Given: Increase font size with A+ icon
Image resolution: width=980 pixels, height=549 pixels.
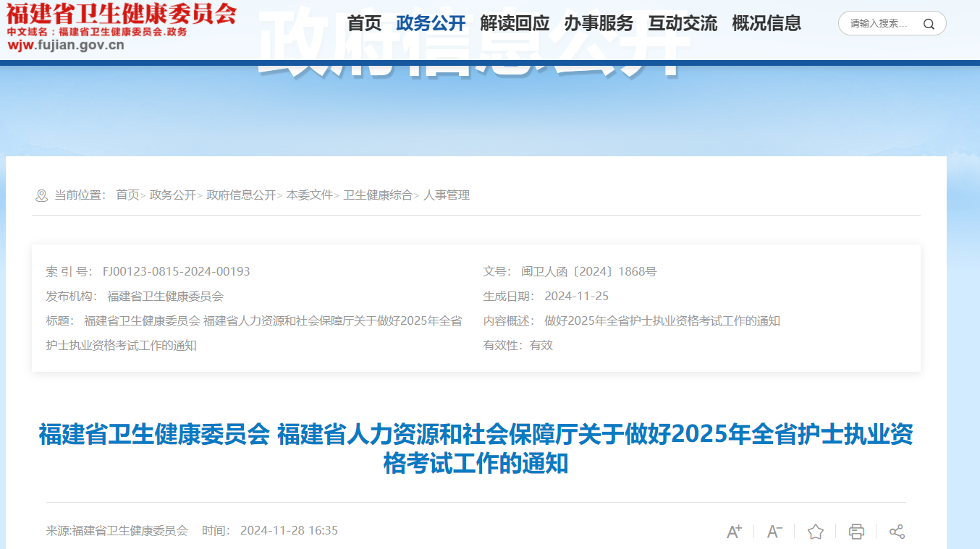Looking at the screenshot, I should [x=734, y=532].
